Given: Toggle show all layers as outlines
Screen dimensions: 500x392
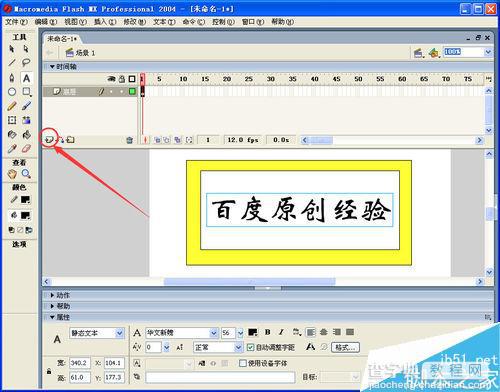Looking at the screenshot, I should tap(132, 79).
